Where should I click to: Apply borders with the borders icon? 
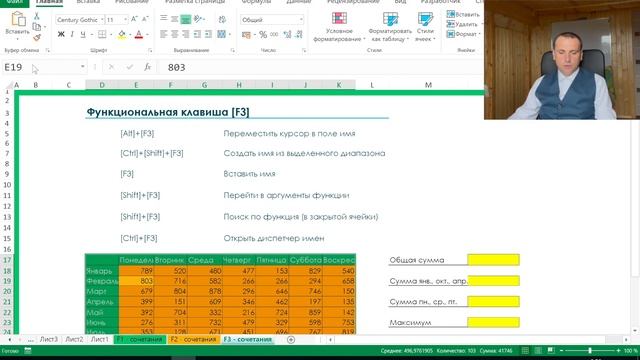(x=102, y=34)
